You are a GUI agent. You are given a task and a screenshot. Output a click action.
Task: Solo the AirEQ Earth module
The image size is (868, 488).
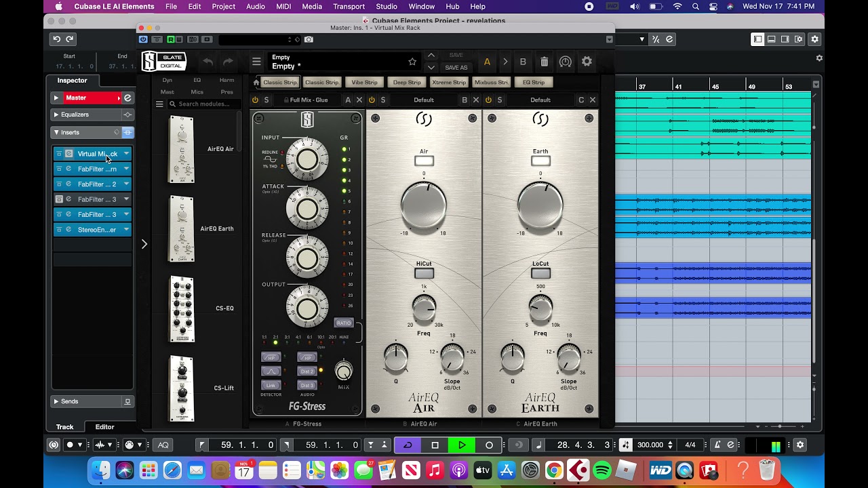[500, 100]
